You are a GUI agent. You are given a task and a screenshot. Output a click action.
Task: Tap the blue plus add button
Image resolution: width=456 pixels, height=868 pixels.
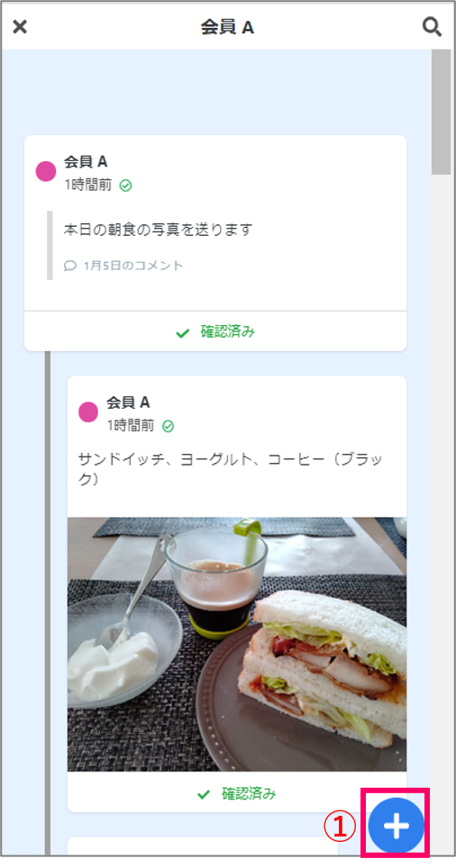click(397, 826)
